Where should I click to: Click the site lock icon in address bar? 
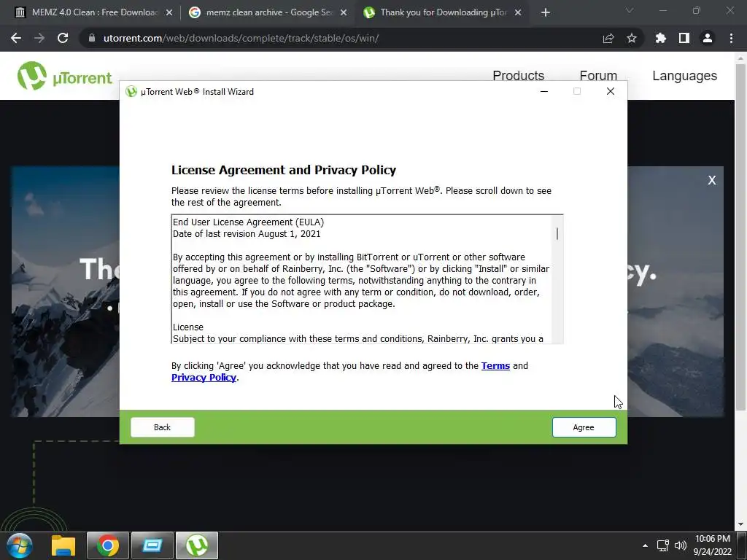(92, 38)
